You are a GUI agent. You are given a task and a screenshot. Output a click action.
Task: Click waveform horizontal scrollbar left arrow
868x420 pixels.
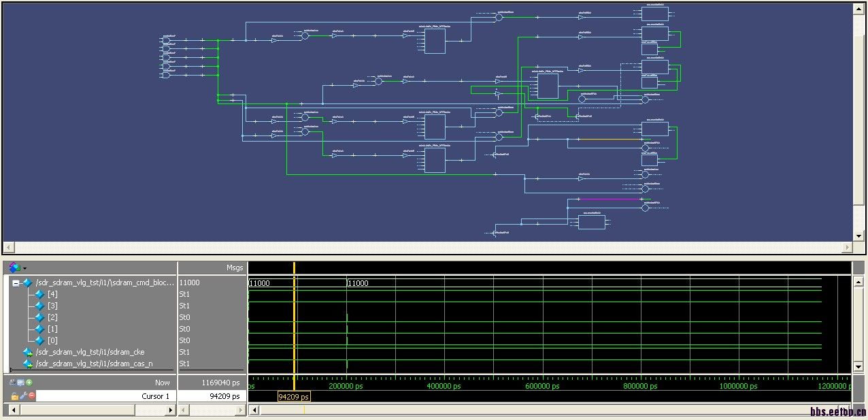tap(254, 410)
